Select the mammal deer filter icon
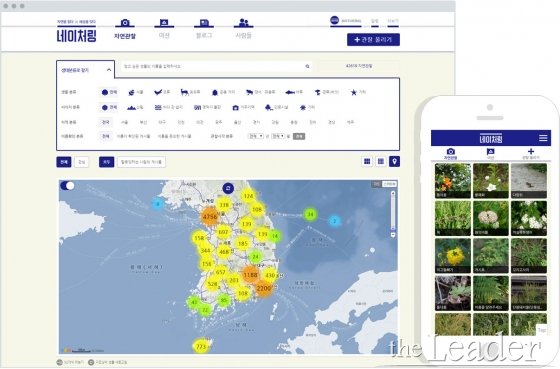The width and height of the screenshot is (560, 369). click(x=184, y=92)
